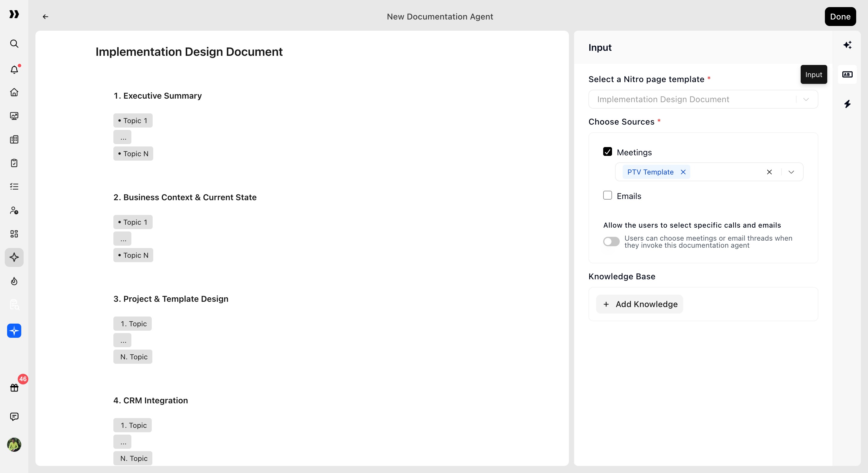
Task: Open the gift icon with 46 badge
Action: (x=14, y=387)
